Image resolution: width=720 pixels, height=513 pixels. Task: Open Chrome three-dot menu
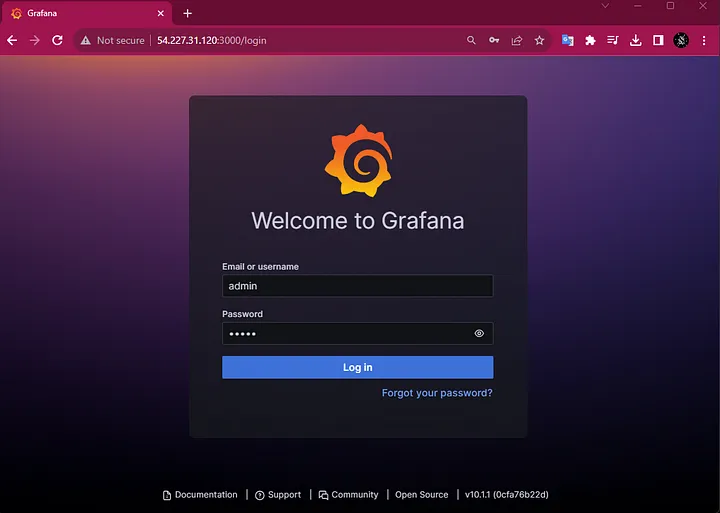[704, 40]
